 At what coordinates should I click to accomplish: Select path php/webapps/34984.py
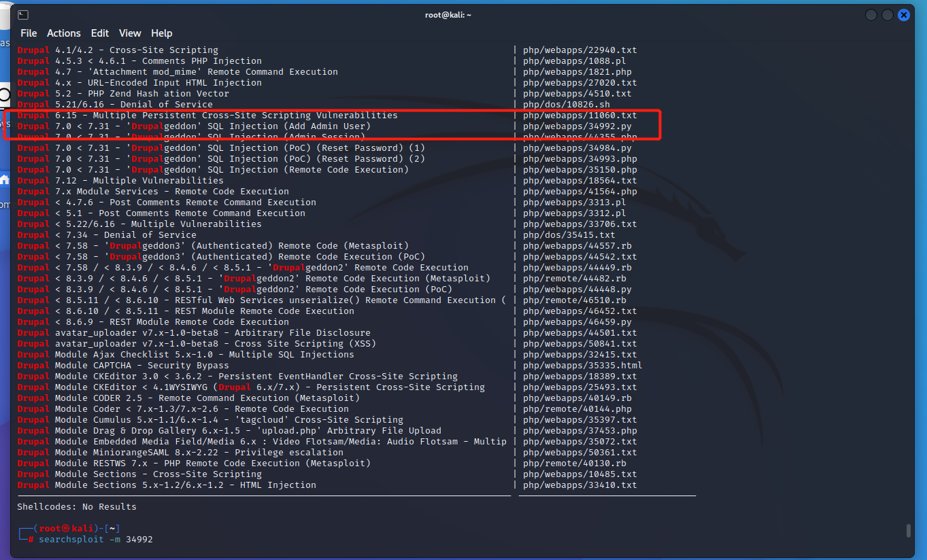[577, 148]
